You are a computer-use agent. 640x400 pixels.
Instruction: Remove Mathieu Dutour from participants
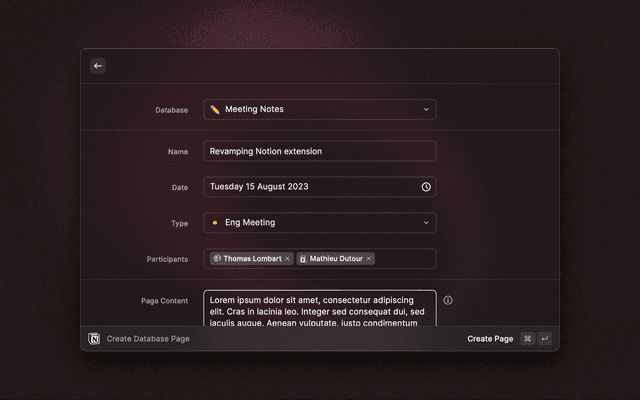369,259
